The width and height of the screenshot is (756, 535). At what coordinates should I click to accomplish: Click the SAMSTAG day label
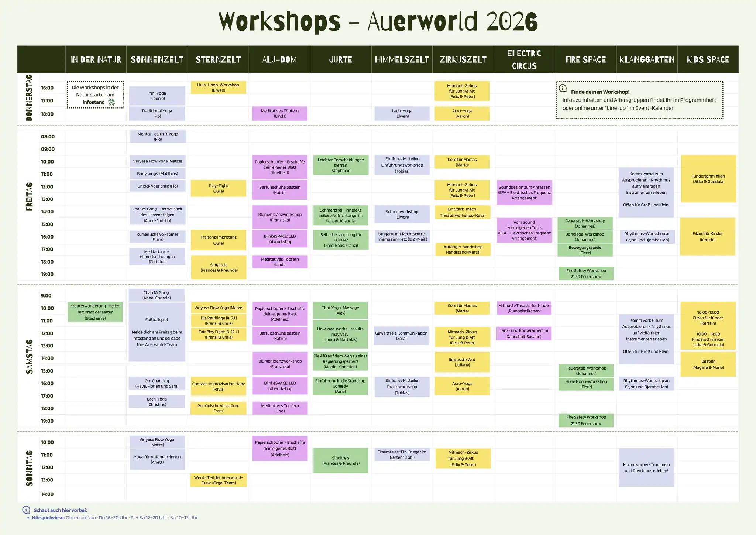point(30,357)
